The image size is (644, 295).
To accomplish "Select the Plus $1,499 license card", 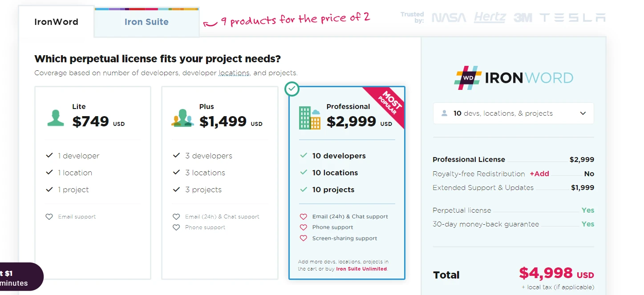I will click(219, 182).
